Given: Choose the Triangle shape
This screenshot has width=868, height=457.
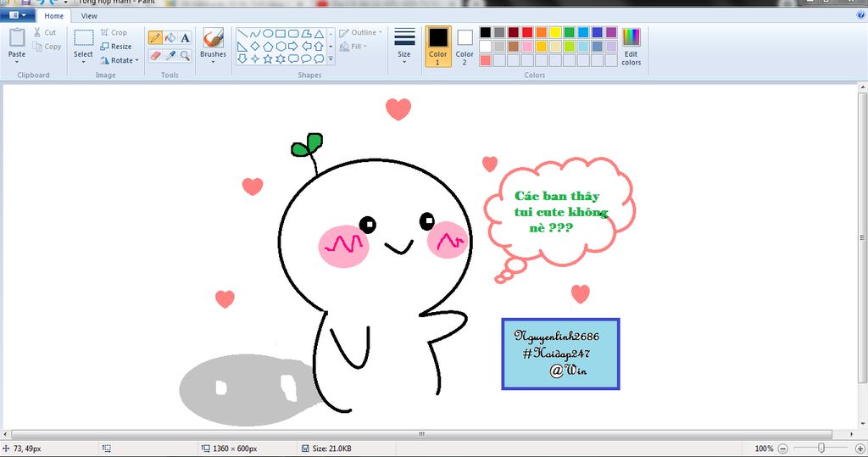Looking at the screenshot, I should pyautogui.click(x=319, y=34).
